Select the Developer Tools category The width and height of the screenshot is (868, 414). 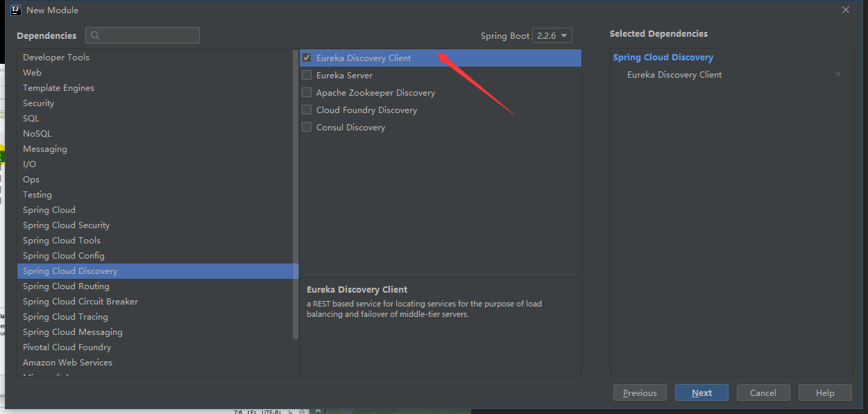56,58
